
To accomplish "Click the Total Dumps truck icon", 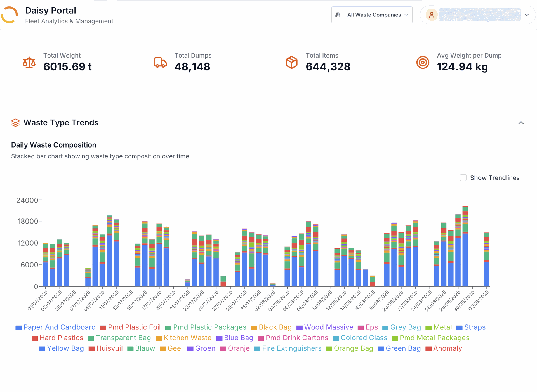I will click(160, 63).
